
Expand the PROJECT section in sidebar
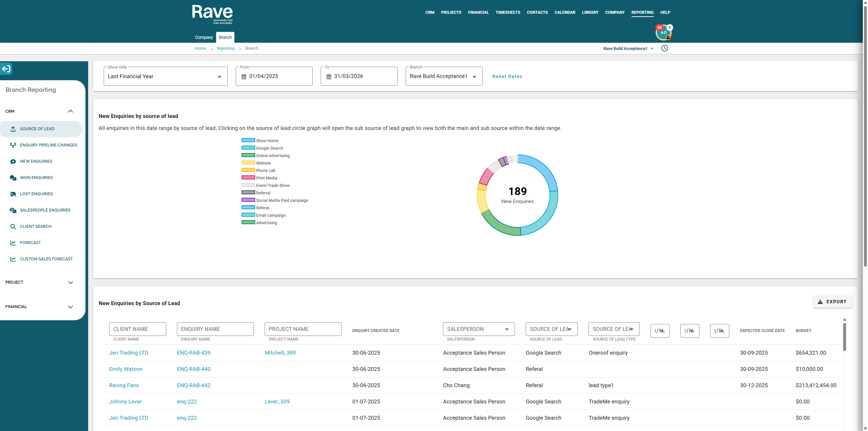[x=39, y=282]
